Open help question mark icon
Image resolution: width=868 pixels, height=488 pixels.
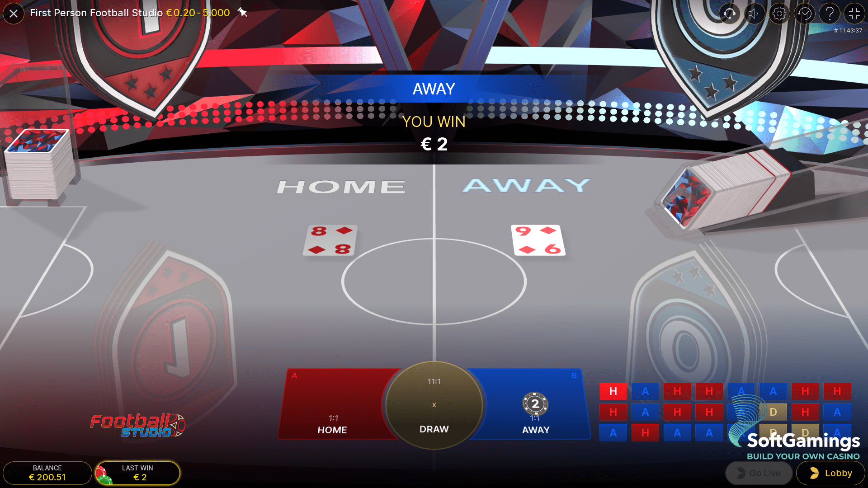click(830, 13)
